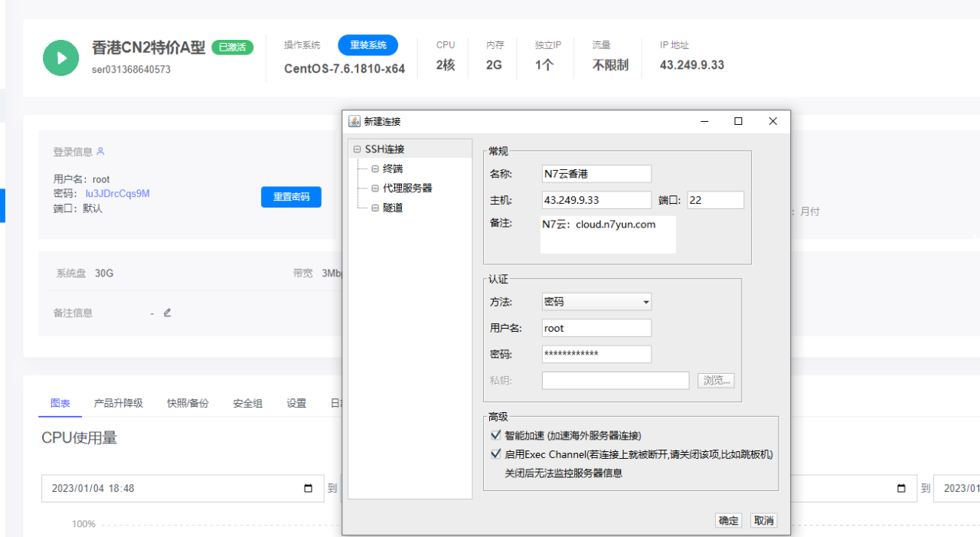This screenshot has width=980, height=537.
Task: Click the person icon next to 登录信息
Action: point(100,152)
